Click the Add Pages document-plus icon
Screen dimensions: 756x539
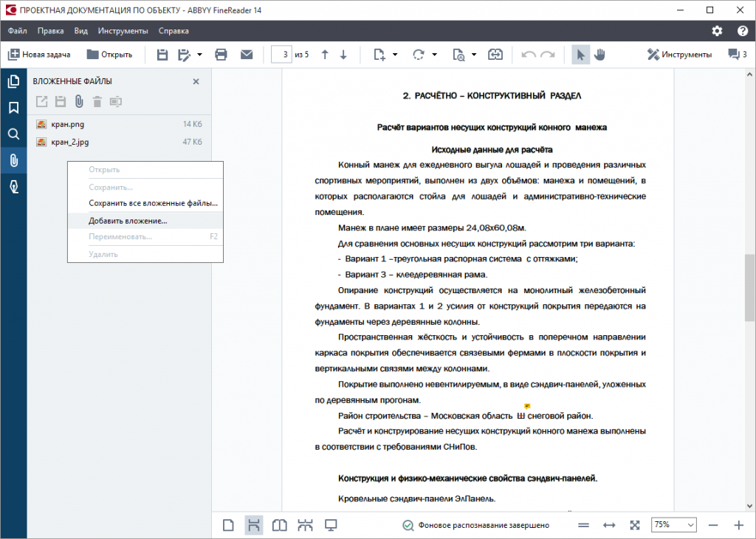379,55
